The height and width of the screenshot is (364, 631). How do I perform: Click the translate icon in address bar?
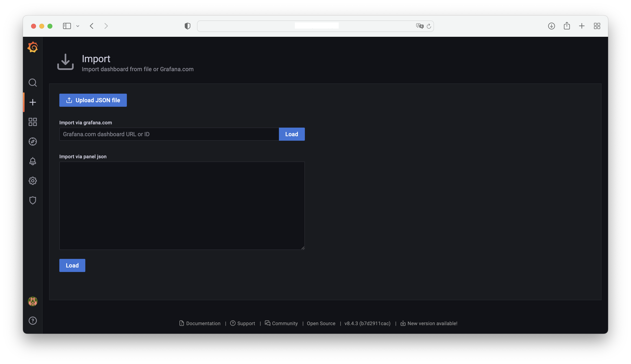419,26
